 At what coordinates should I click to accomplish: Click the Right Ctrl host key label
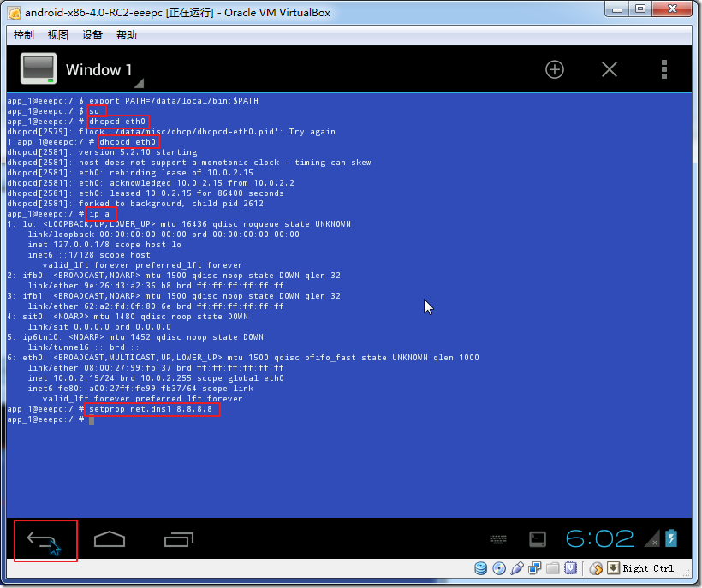coord(648,568)
